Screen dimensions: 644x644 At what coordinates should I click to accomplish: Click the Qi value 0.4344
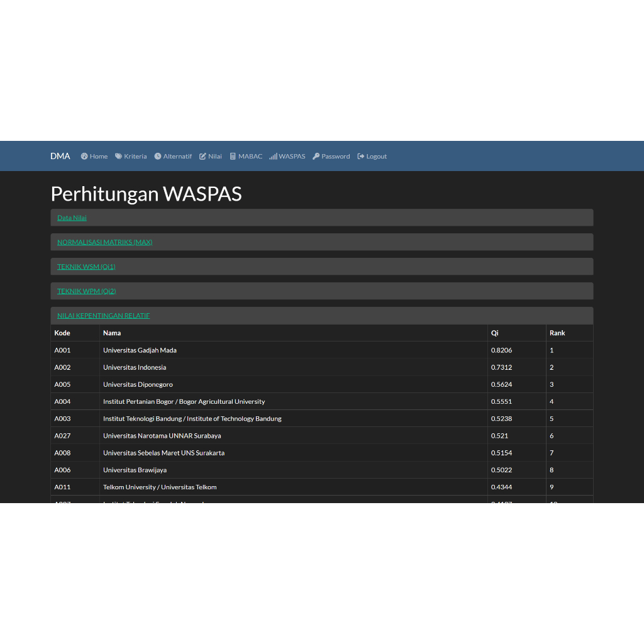pos(501,487)
